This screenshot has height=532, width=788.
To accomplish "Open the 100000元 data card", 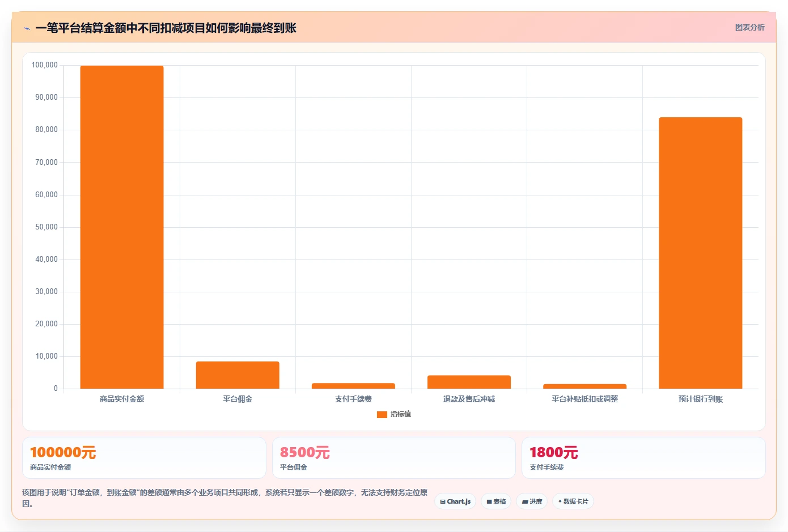I will [x=144, y=458].
